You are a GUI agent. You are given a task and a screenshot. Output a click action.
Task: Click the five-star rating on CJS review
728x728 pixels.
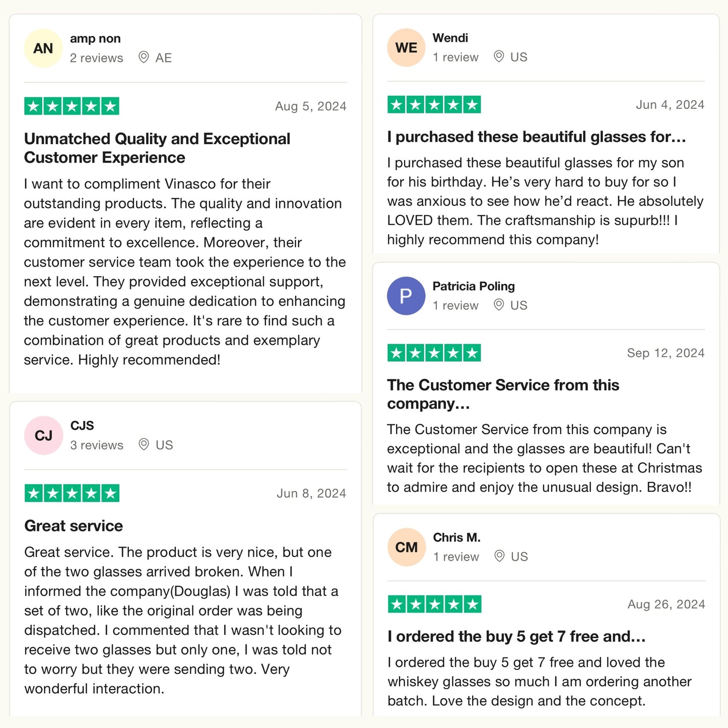click(x=72, y=493)
